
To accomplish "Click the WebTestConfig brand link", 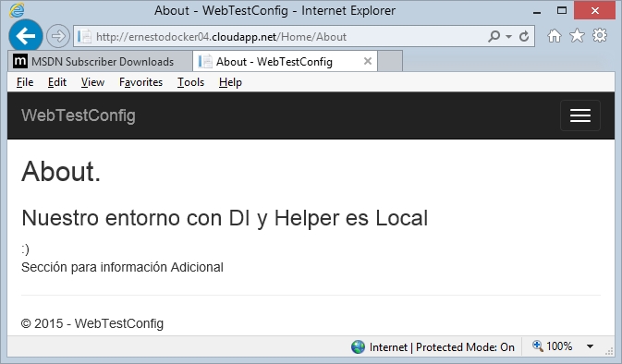I will [79, 115].
